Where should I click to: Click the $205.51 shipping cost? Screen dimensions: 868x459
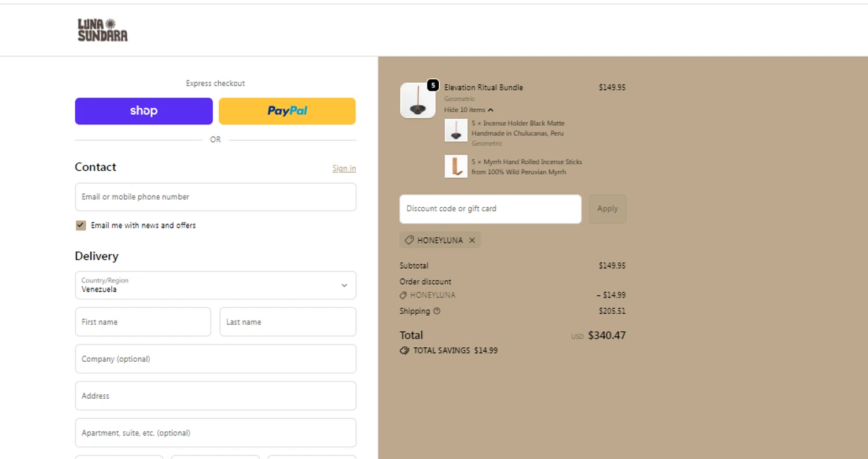pyautogui.click(x=612, y=311)
